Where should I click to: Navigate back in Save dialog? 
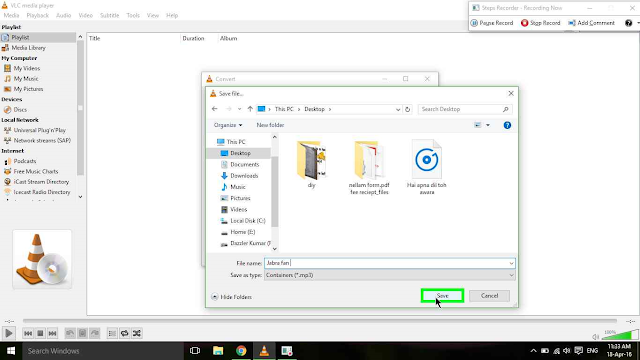pos(215,109)
